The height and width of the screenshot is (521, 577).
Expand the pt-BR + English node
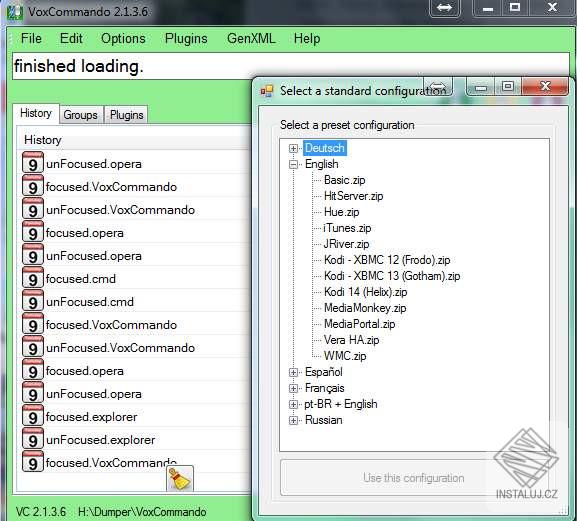293,404
